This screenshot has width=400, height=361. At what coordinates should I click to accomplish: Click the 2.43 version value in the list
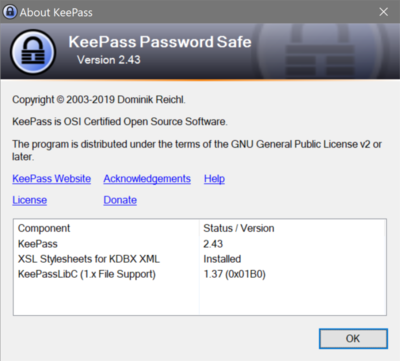213,244
